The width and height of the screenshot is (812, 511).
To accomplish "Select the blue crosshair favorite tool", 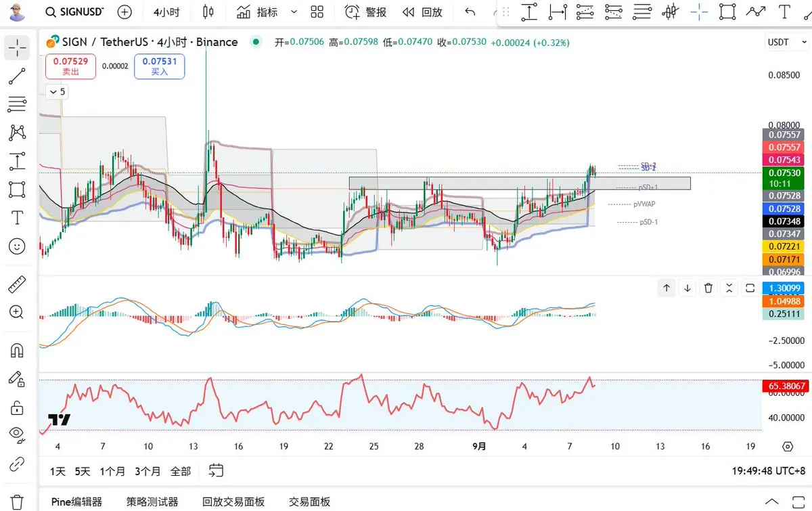I will 699,12.
